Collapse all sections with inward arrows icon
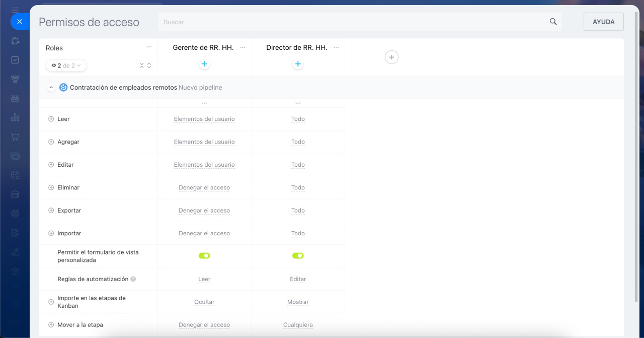The height and width of the screenshot is (338, 644). (x=142, y=65)
